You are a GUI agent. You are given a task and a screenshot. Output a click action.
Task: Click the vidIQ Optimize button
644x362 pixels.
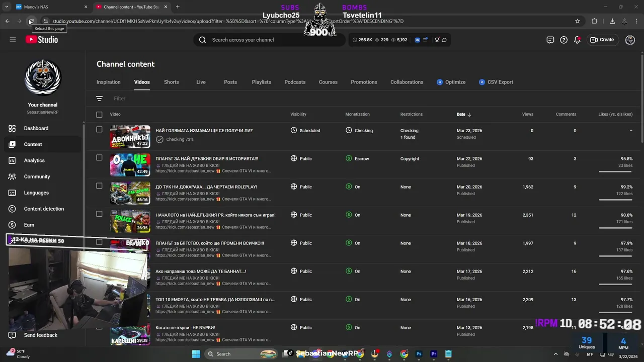pyautogui.click(x=451, y=82)
